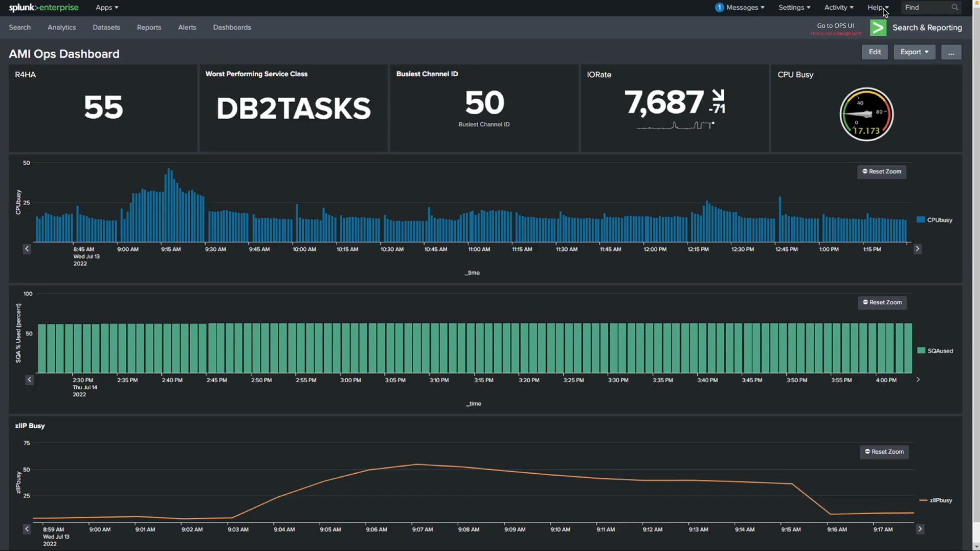Reset Zoom on the CPUbusy chart

tap(881, 171)
